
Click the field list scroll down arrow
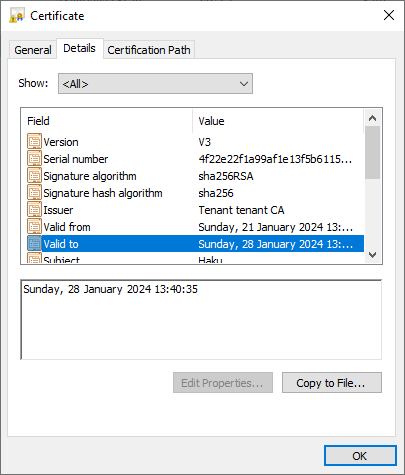coord(373,255)
